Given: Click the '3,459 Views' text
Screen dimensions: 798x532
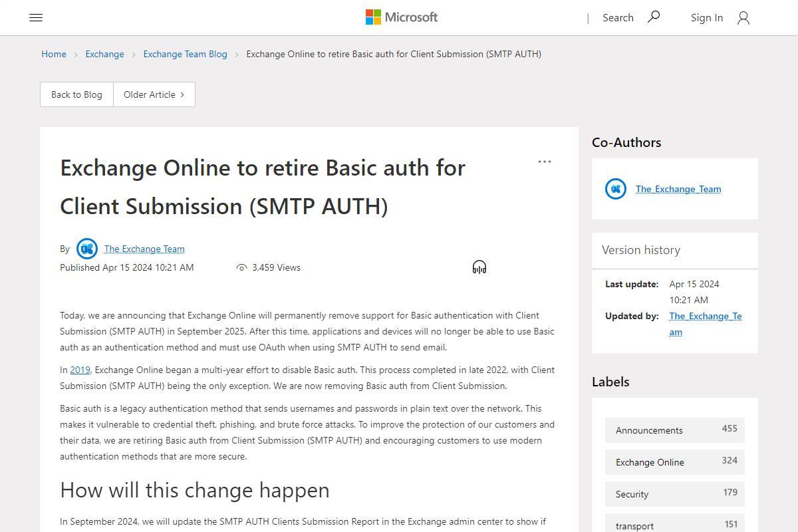Looking at the screenshot, I should (276, 267).
